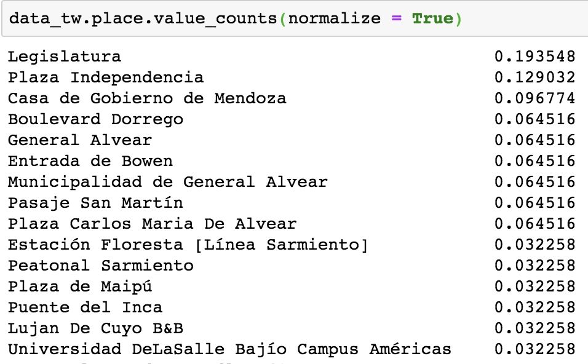This screenshot has width=588, height=364.
Task: Click the Peatonal Sarmiento output label
Action: click(101, 266)
